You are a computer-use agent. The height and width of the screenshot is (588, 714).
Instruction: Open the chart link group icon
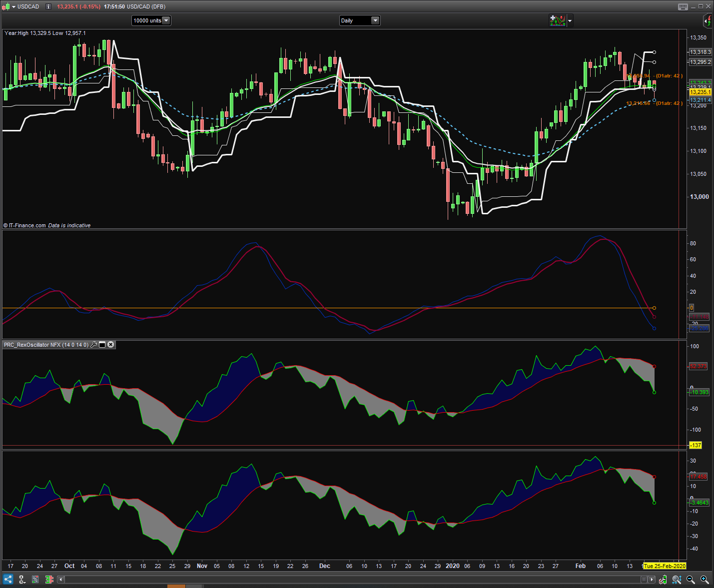(22, 580)
